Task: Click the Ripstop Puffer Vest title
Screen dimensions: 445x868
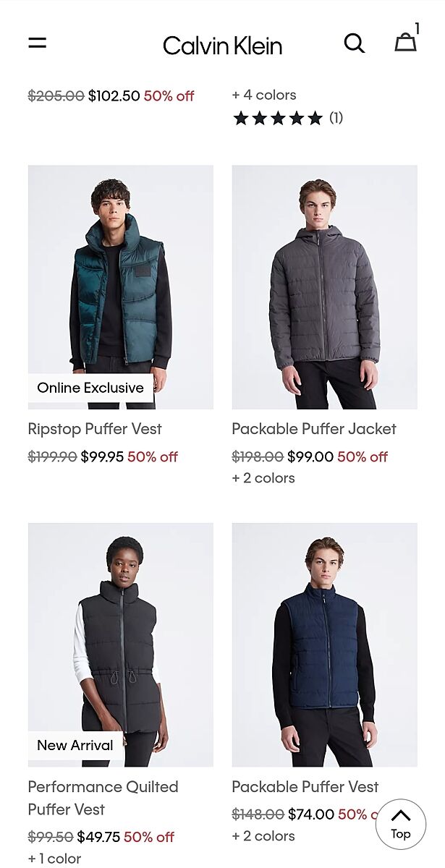Action: [x=95, y=429]
